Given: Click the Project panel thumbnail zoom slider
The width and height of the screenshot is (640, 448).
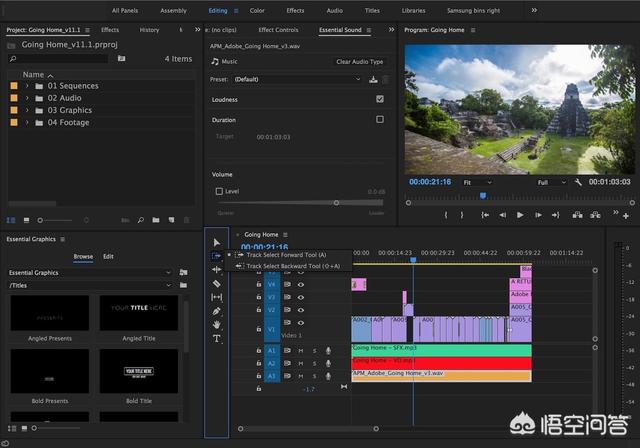Looking at the screenshot, I should click(40, 220).
